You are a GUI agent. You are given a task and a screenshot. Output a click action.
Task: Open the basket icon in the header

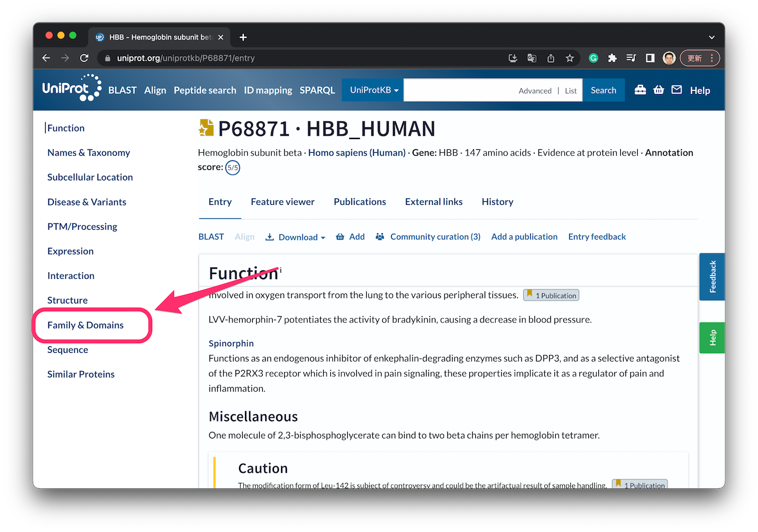tap(659, 89)
